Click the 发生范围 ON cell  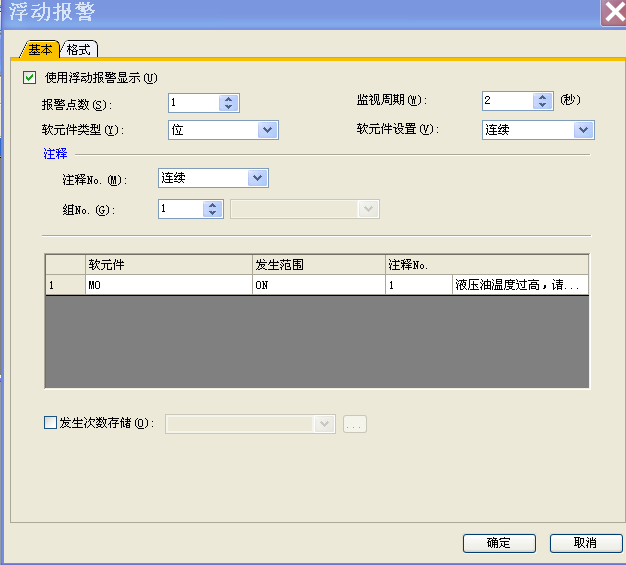pyautogui.click(x=318, y=285)
